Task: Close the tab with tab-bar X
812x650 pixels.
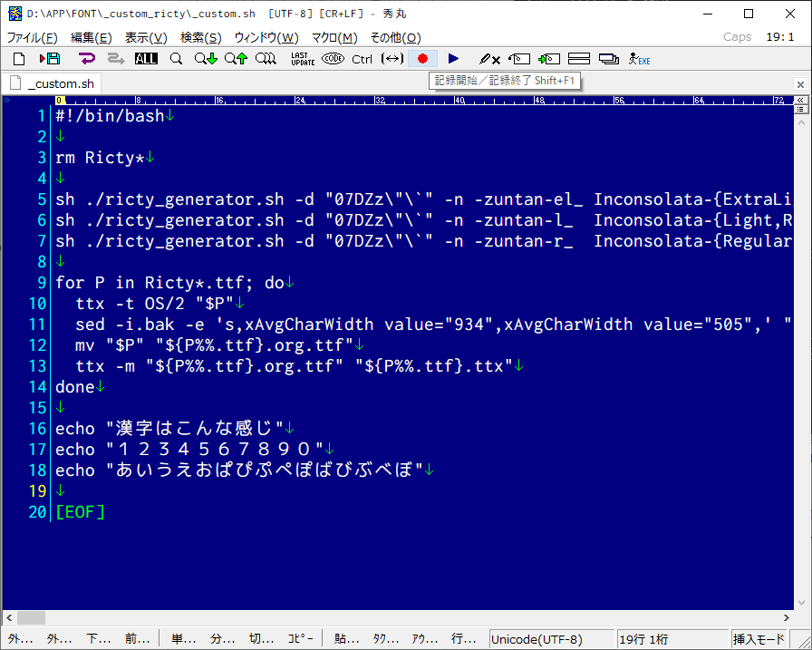Action: [x=800, y=84]
